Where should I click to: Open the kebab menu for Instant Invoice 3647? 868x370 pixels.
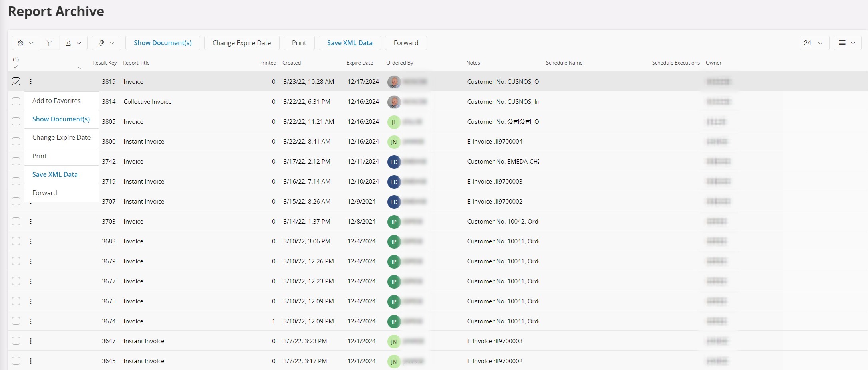point(31,341)
